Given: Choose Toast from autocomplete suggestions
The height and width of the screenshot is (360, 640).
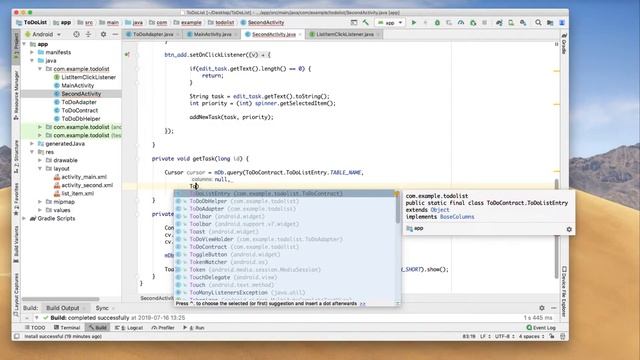Looking at the screenshot, I should coord(286,231).
